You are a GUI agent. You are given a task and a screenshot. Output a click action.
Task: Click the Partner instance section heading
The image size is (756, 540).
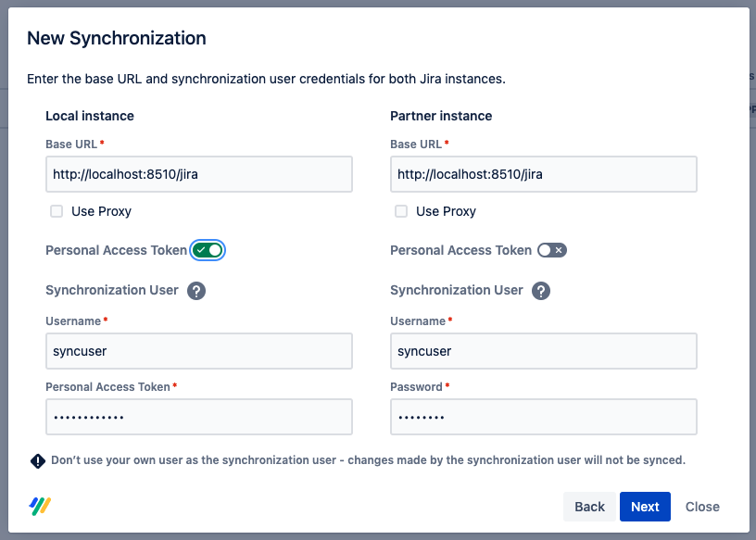[x=441, y=116]
